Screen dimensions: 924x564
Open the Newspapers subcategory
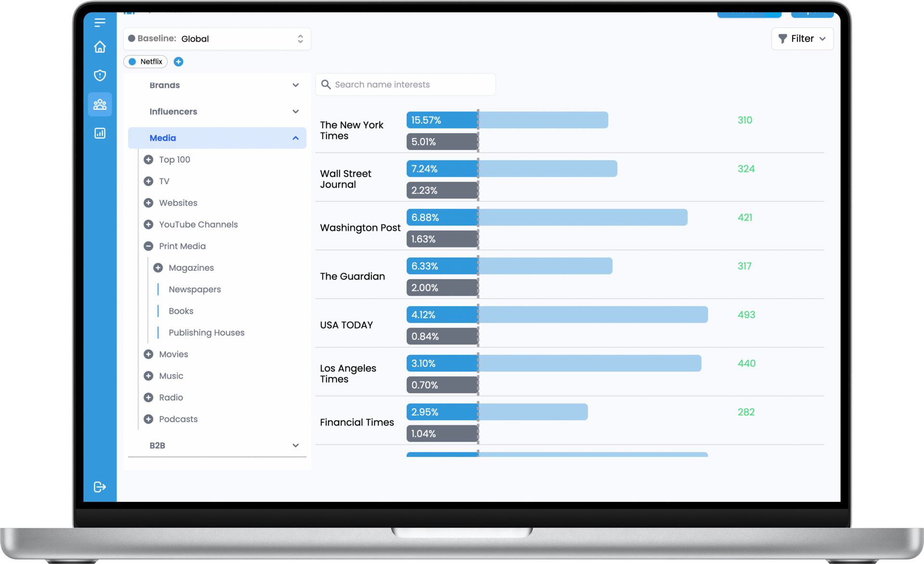(x=195, y=289)
